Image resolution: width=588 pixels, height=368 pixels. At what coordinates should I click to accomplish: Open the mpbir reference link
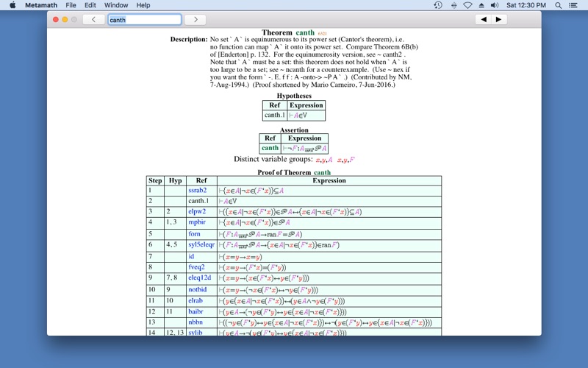click(x=197, y=222)
